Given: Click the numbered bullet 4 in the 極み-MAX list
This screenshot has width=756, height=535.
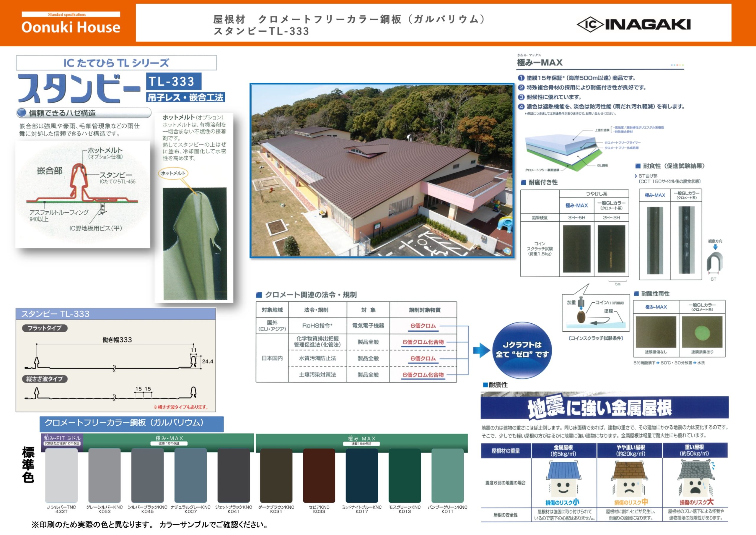Looking at the screenshot, I should (x=521, y=106).
